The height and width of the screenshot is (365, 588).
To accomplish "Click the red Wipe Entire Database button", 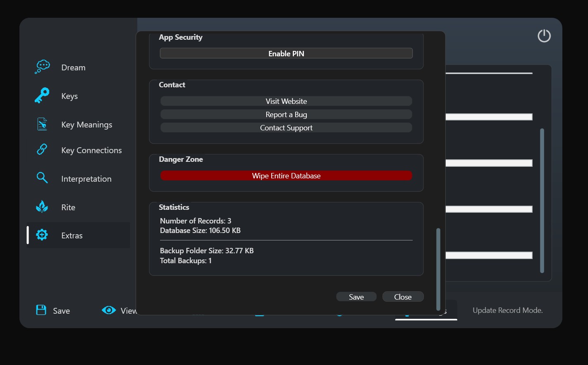I will (x=286, y=176).
